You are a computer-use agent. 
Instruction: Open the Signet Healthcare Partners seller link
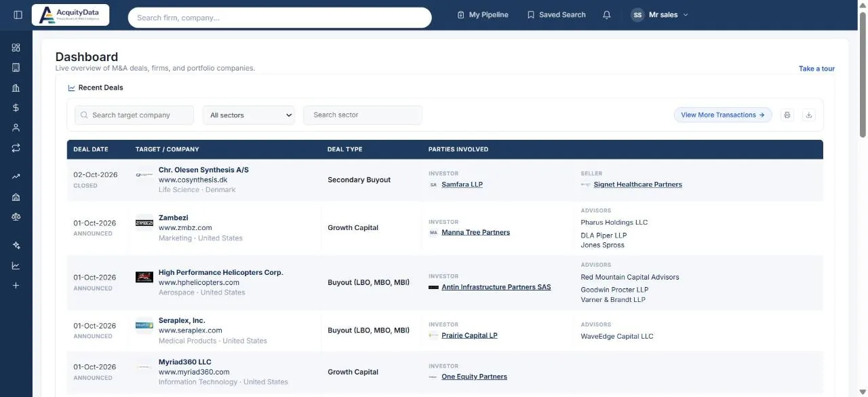click(x=637, y=185)
